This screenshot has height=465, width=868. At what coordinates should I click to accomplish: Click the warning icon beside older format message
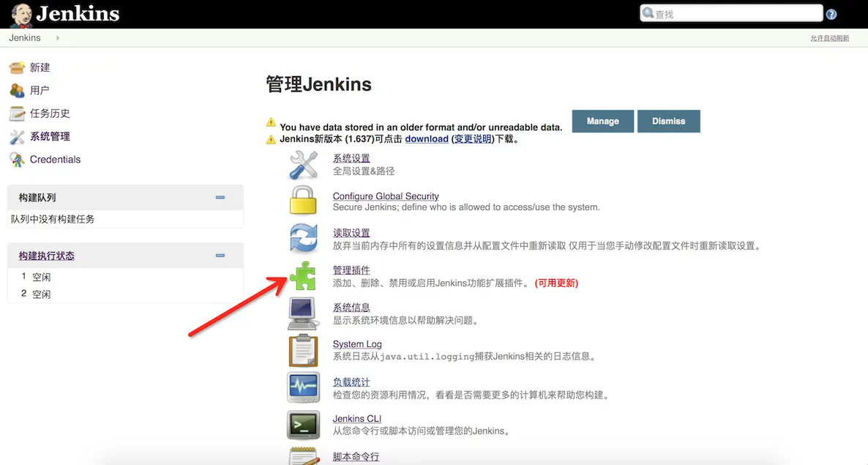point(271,122)
